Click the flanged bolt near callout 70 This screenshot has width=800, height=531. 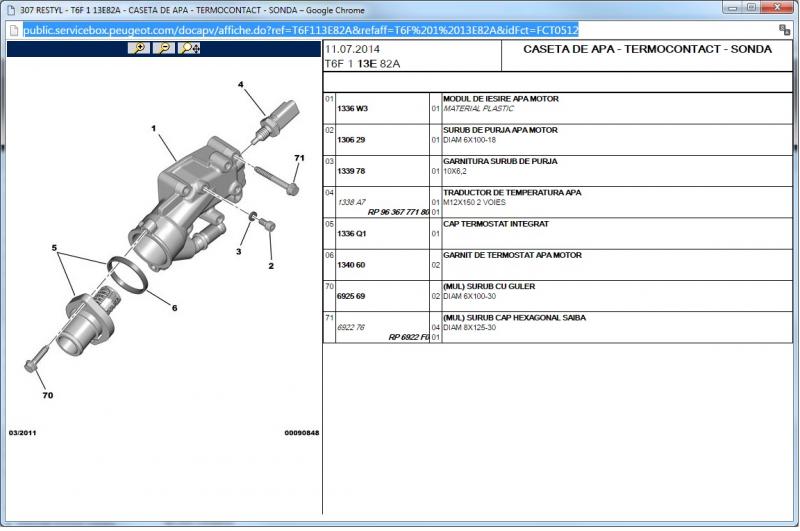click(x=36, y=359)
